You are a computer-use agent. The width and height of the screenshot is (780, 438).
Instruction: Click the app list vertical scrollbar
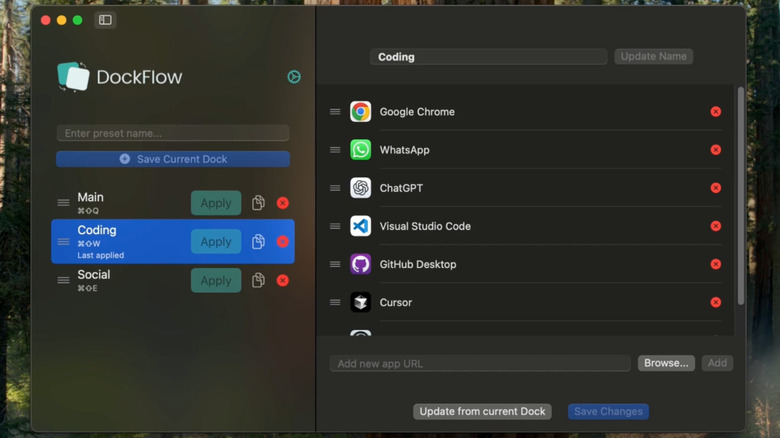(741, 196)
